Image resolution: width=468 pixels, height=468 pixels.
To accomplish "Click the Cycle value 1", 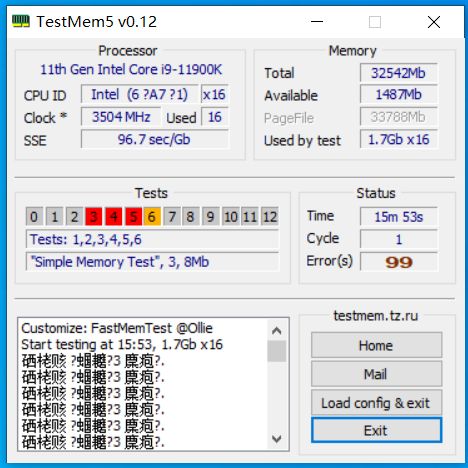I will pyautogui.click(x=398, y=239).
